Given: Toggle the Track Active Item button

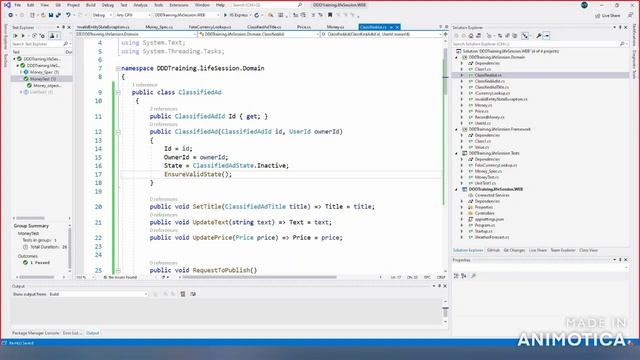Looking at the screenshot, I should click(x=525, y=36).
